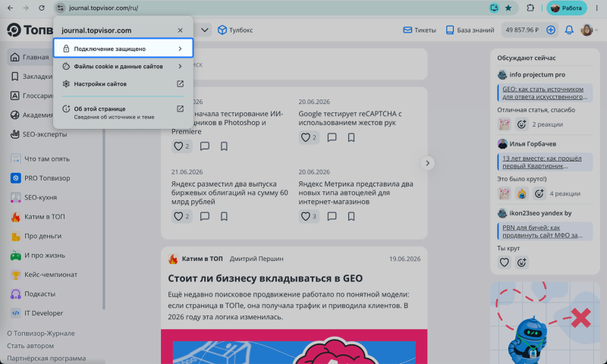Go to Главная in sidebar
This screenshot has width=607, height=364.
click(30, 57)
